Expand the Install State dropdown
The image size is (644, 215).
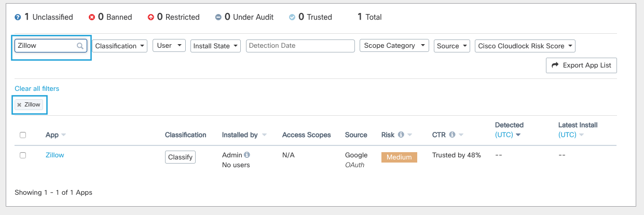pos(216,46)
